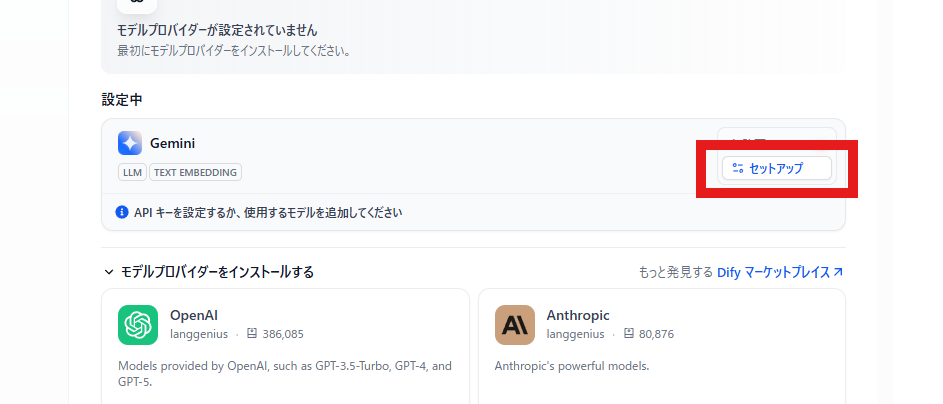Click the API キーを設定する notice text

268,212
